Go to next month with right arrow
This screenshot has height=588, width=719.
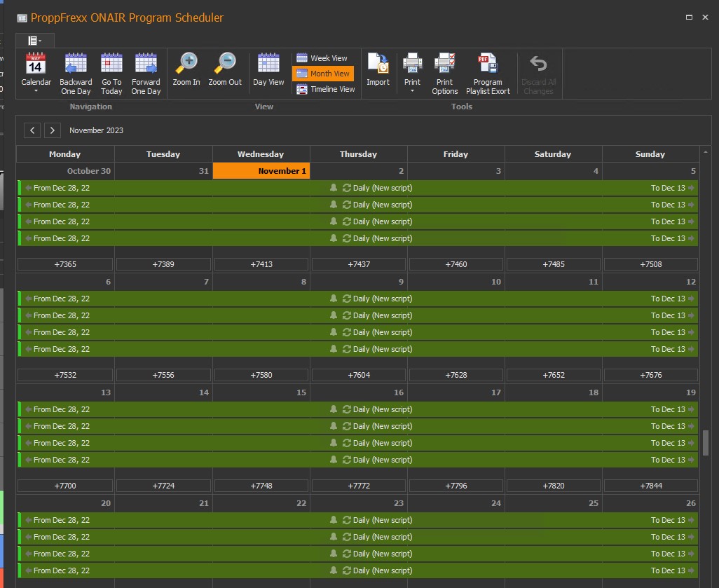52,130
